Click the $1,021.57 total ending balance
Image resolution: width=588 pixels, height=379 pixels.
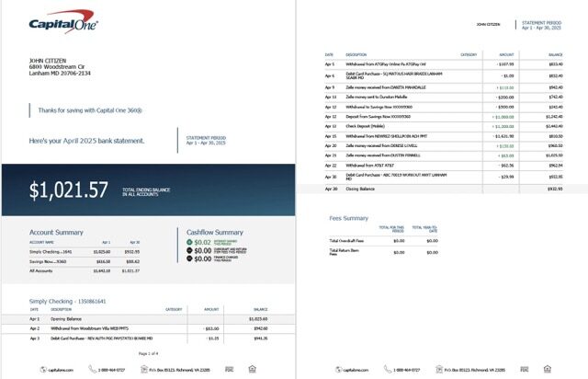tap(69, 190)
